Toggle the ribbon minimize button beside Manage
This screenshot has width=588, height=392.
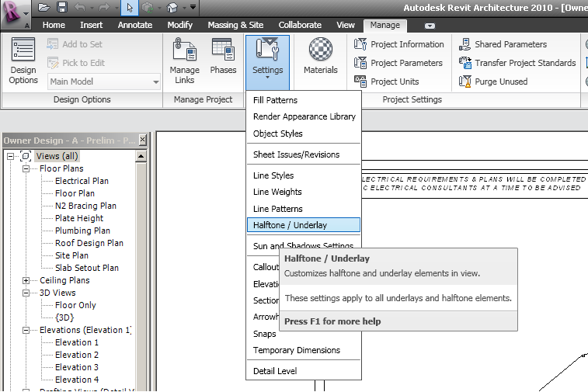[x=430, y=26]
